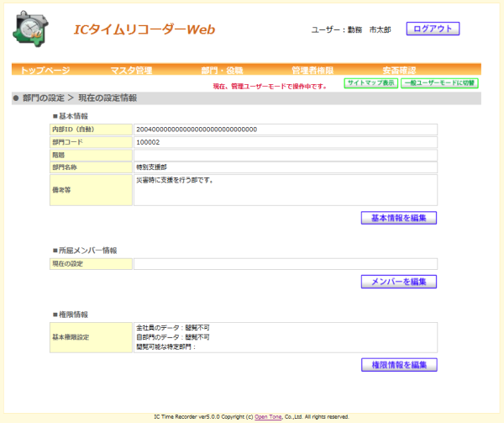
Task: Open the 管理者権限 menu
Action: pos(312,70)
